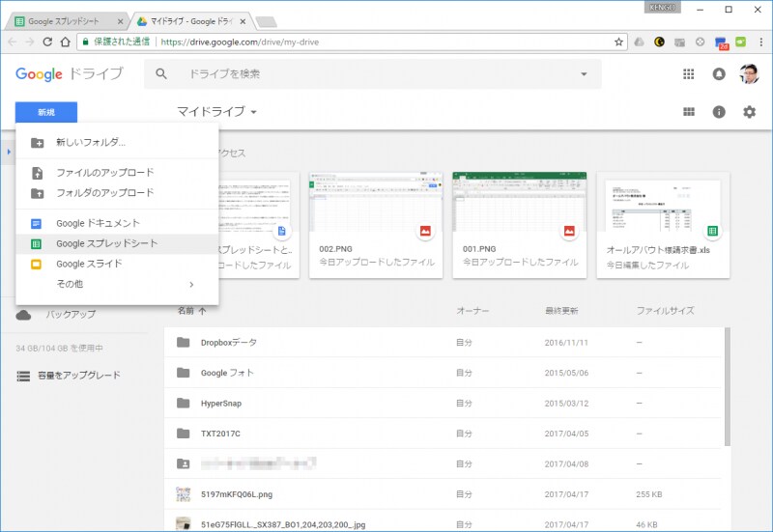This screenshot has width=773, height=532.
Task: Create a new Google ドキュメント
Action: click(x=117, y=223)
